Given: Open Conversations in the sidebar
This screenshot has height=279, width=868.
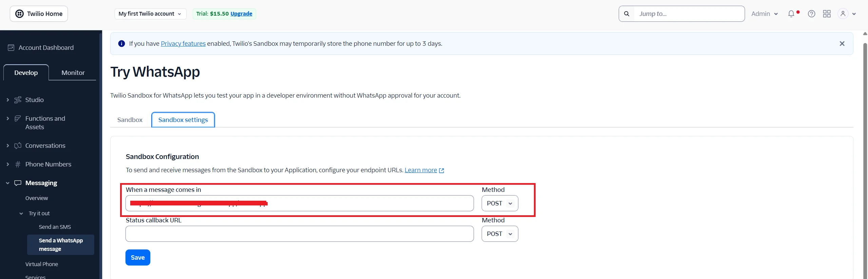Looking at the screenshot, I should pos(45,146).
